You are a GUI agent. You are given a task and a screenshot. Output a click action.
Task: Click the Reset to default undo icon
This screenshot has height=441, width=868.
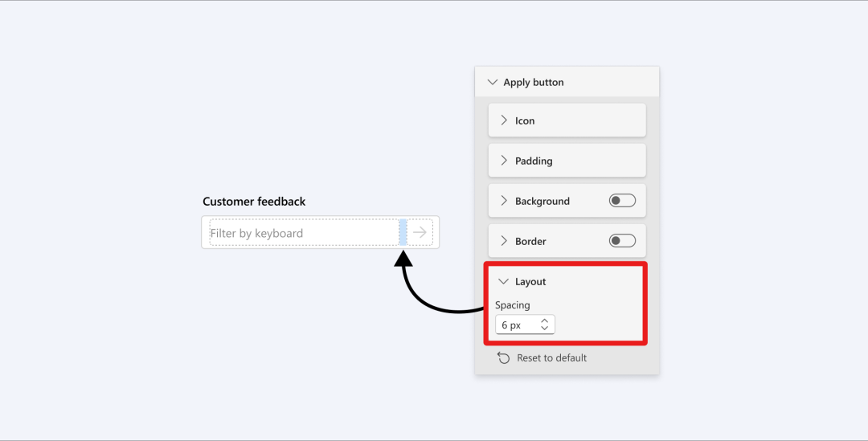click(x=503, y=358)
